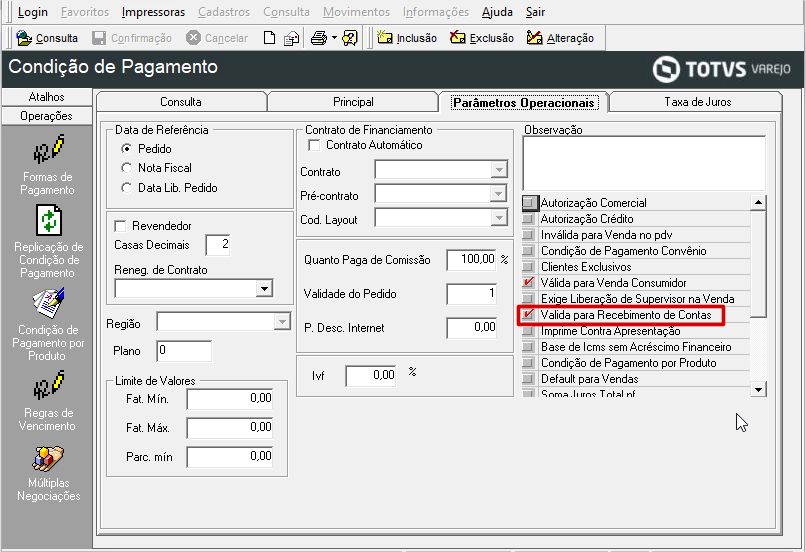Viewport: 806px width, 552px height.
Task: Check Exige Liberação de Supervisor na Venda
Action: tap(528, 299)
